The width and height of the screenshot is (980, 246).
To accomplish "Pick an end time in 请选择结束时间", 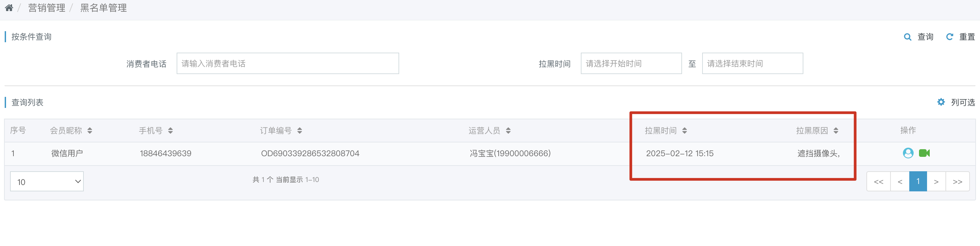I will coord(752,63).
